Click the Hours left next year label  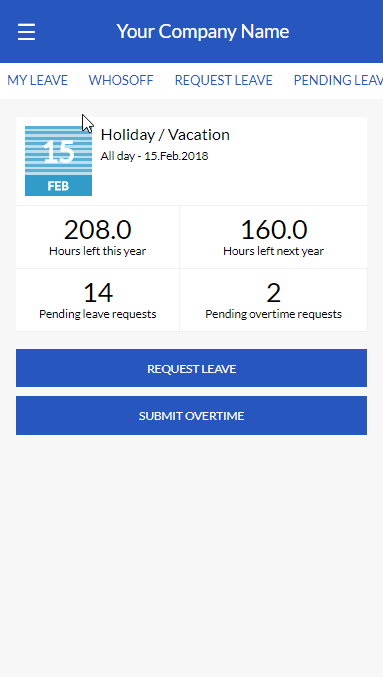(273, 251)
